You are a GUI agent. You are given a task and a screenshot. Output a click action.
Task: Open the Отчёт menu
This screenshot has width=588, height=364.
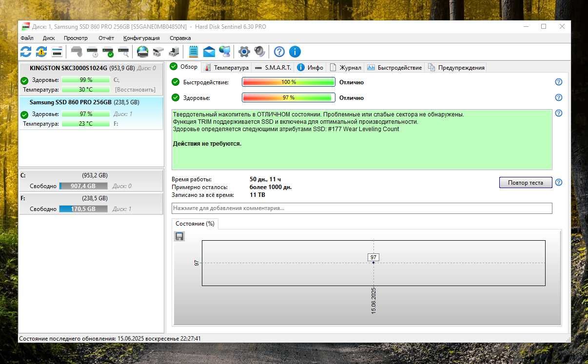(x=106, y=38)
